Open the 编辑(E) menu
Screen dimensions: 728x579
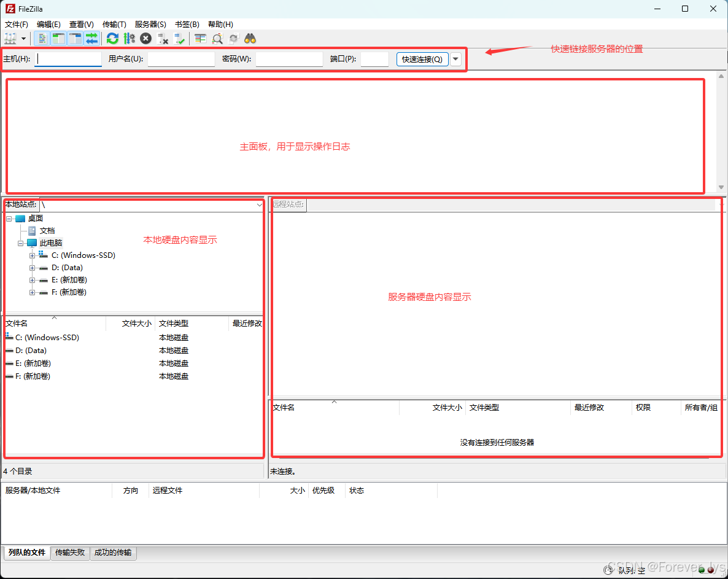click(48, 24)
